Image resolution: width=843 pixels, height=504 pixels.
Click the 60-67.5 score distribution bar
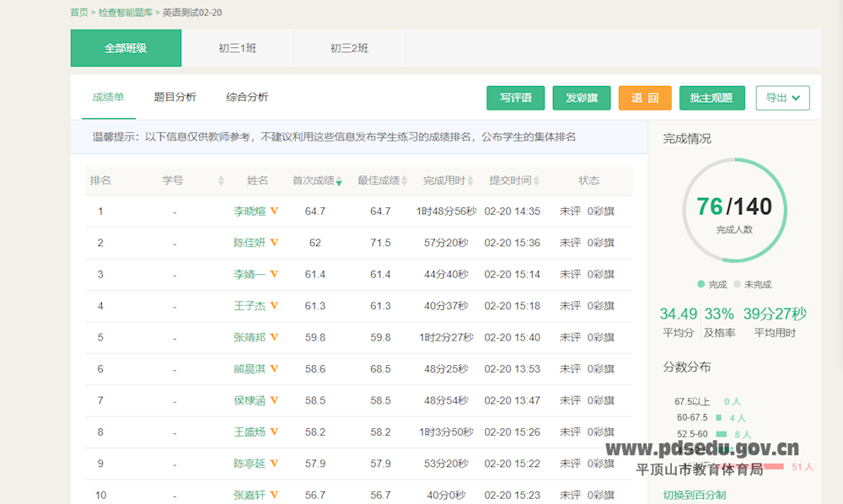coord(719,417)
